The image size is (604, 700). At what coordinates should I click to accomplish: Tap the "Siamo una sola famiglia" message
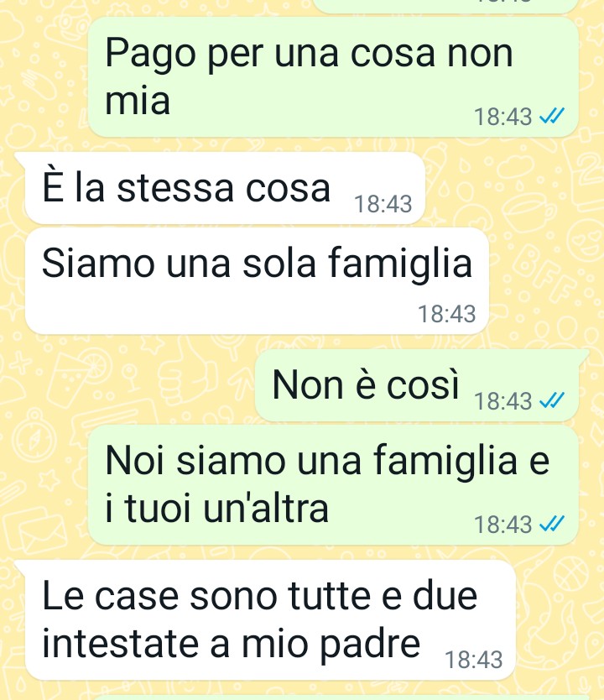click(257, 281)
